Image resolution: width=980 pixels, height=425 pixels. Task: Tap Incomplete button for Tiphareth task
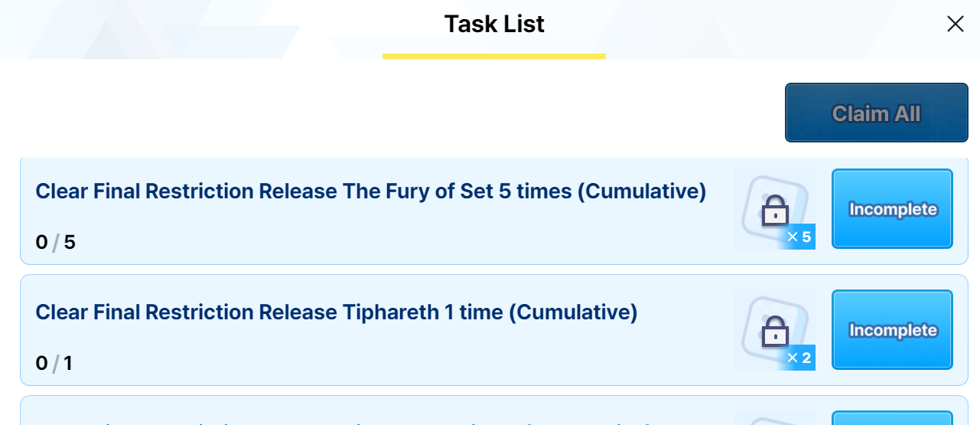(x=893, y=330)
